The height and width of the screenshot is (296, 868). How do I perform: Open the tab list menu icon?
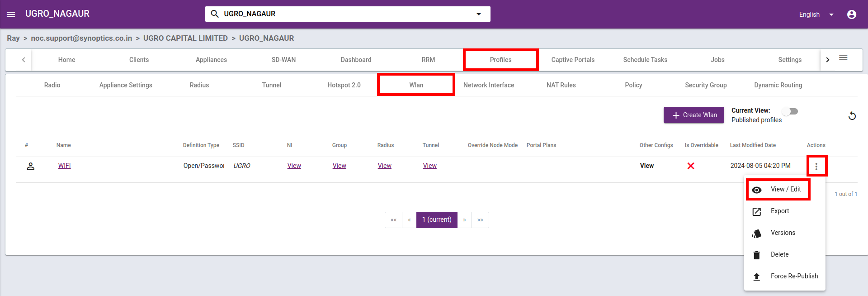(x=843, y=57)
